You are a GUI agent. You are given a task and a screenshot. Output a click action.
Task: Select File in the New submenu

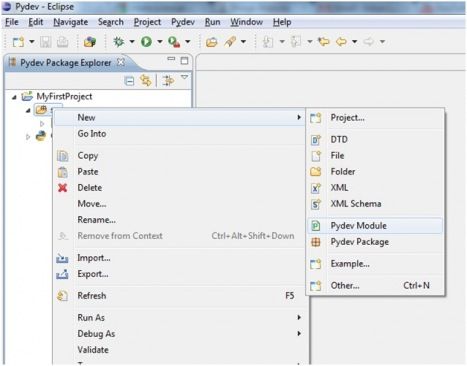[x=375, y=155]
